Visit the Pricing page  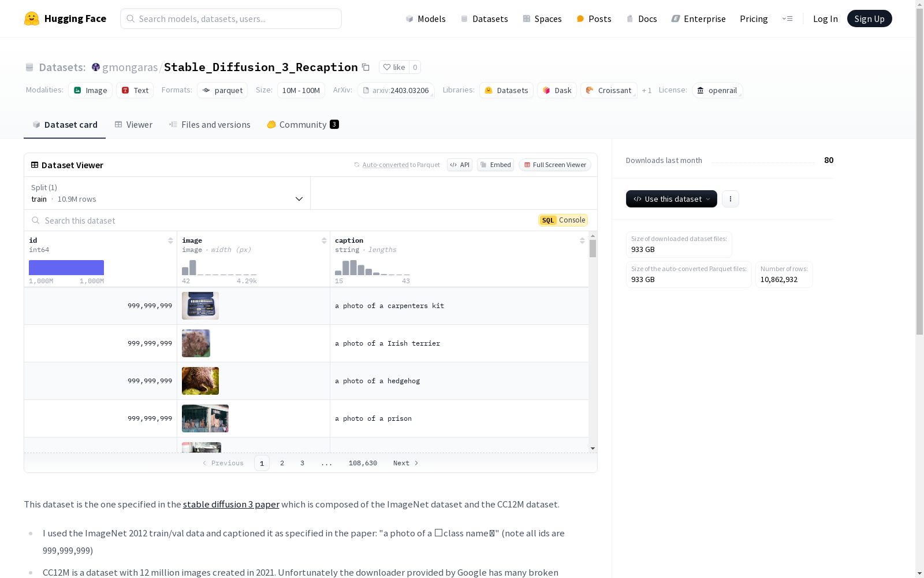[x=754, y=18]
